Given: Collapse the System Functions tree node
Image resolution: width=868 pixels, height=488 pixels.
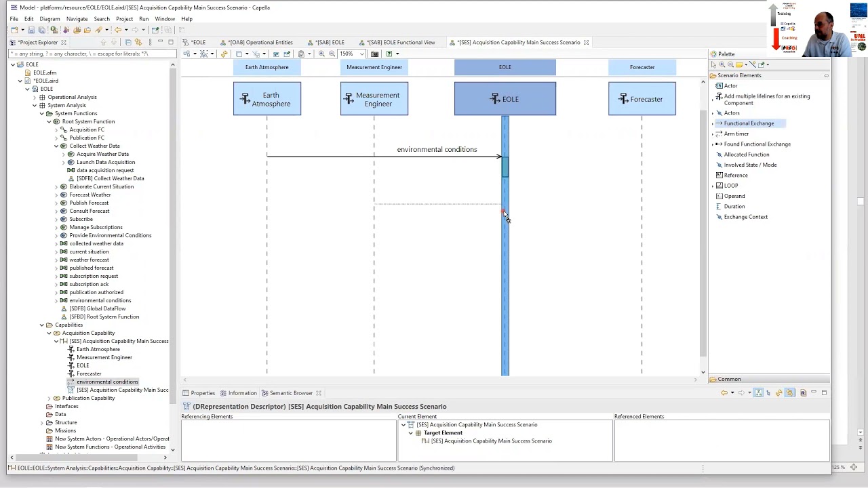Looking at the screenshot, I should (42, 113).
